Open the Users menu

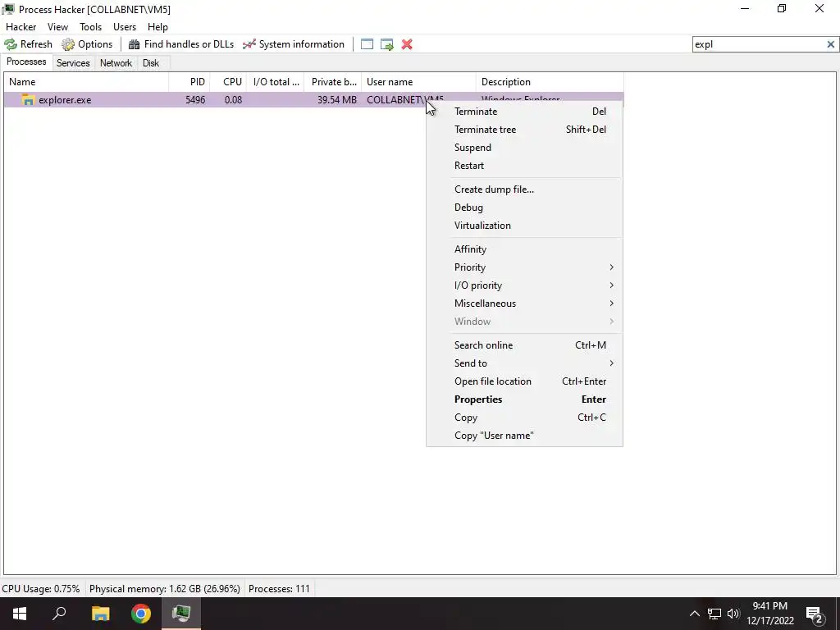click(125, 27)
